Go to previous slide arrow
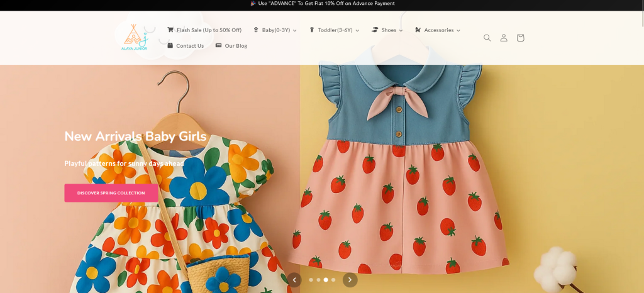 pos(294,280)
